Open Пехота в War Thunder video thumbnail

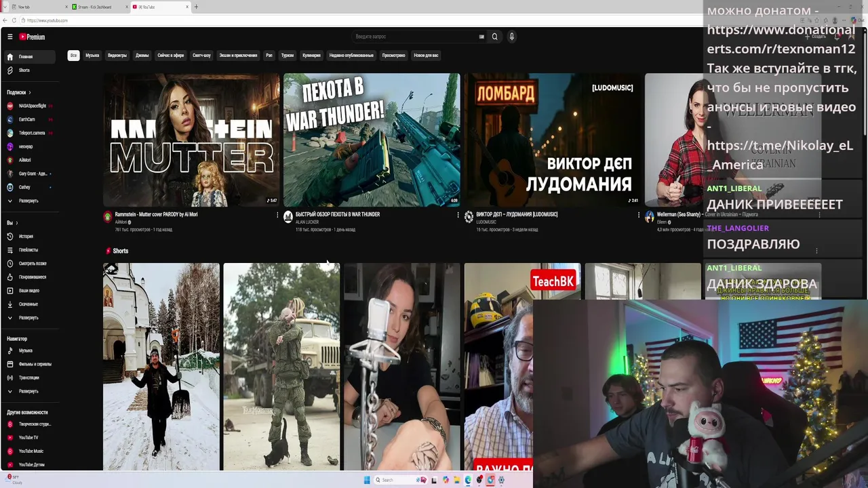tap(372, 140)
